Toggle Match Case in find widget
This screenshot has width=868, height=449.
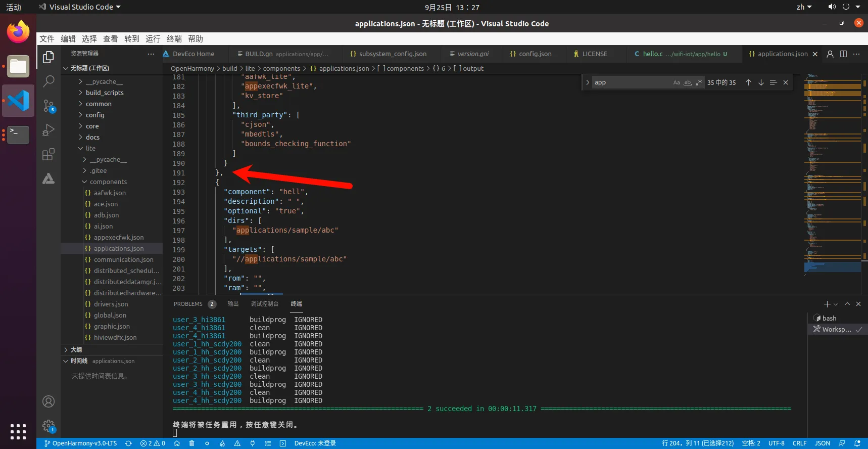tap(677, 82)
